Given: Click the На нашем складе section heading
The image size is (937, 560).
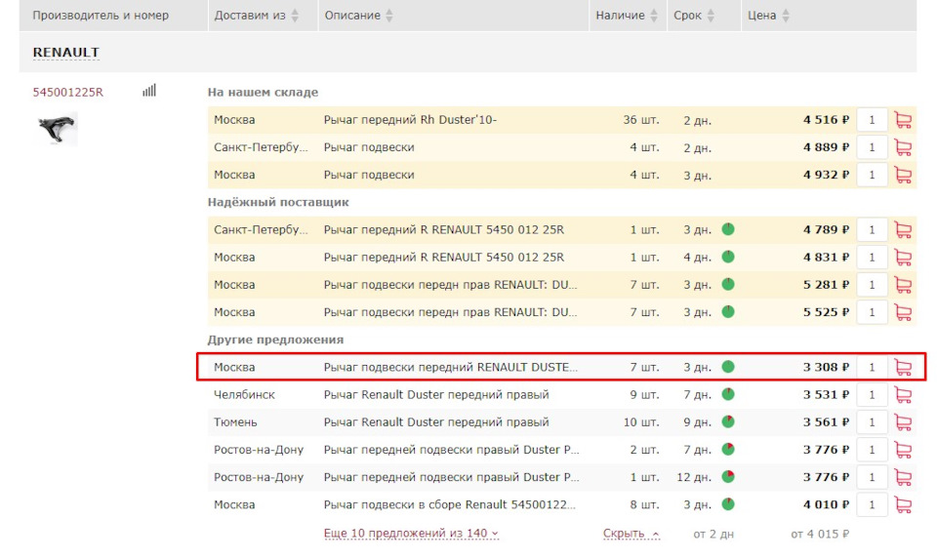Looking at the screenshot, I should tap(263, 92).
